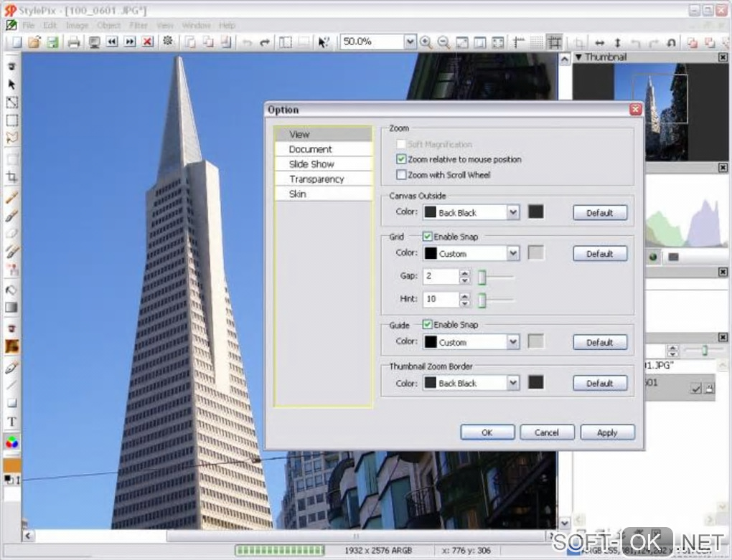732x560 pixels.
Task: Click the Open file folder icon
Action: click(x=34, y=42)
